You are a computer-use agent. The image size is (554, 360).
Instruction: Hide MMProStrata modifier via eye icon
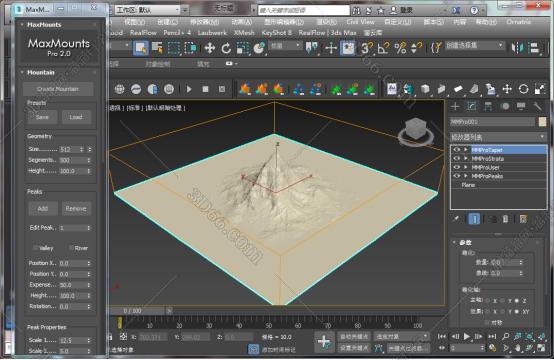pos(456,159)
